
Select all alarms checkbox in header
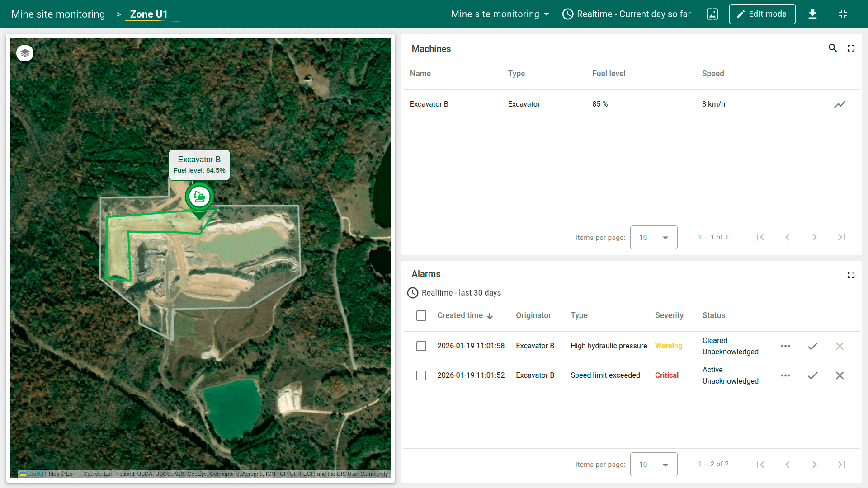pyautogui.click(x=421, y=315)
